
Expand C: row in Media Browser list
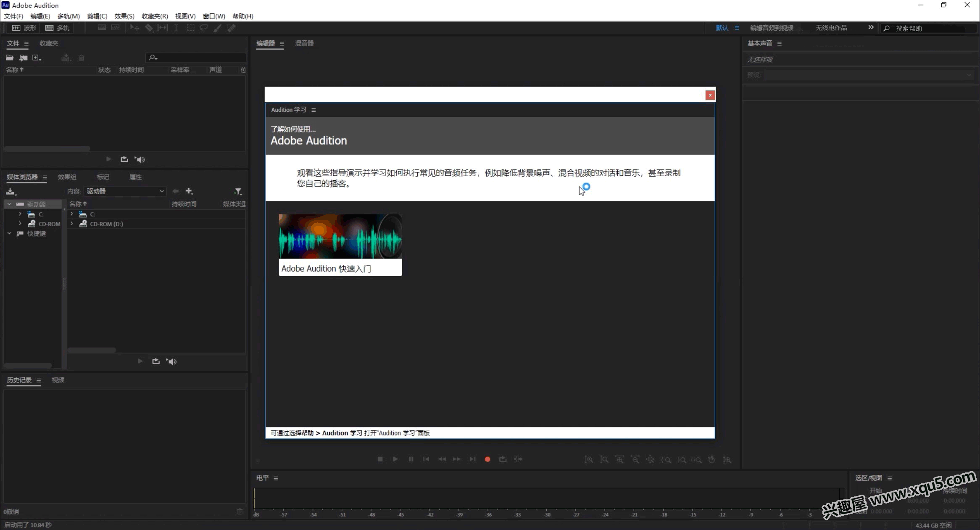click(x=72, y=214)
